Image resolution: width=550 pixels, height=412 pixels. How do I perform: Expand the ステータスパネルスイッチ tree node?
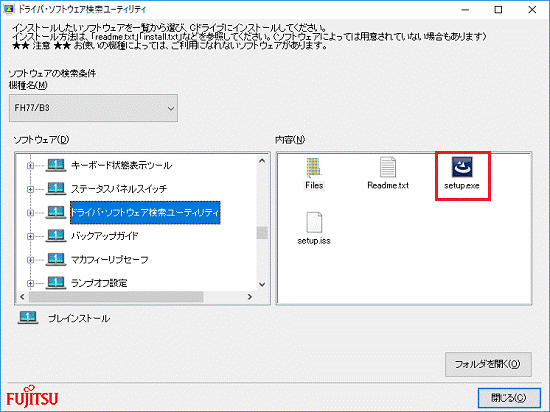pos(30,189)
